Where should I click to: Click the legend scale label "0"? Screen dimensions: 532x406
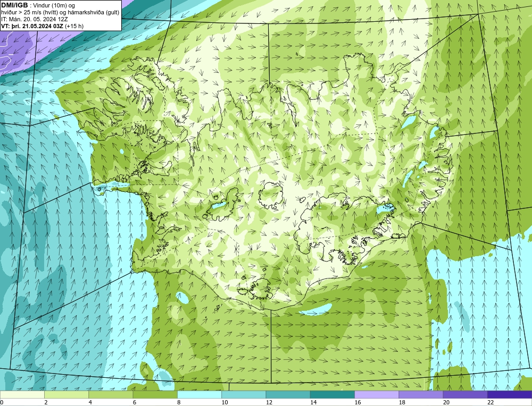[2, 402]
